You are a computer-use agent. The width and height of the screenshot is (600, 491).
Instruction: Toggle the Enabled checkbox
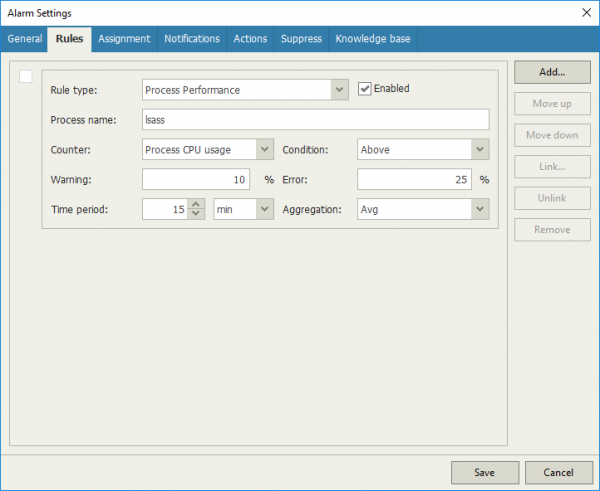click(x=365, y=88)
